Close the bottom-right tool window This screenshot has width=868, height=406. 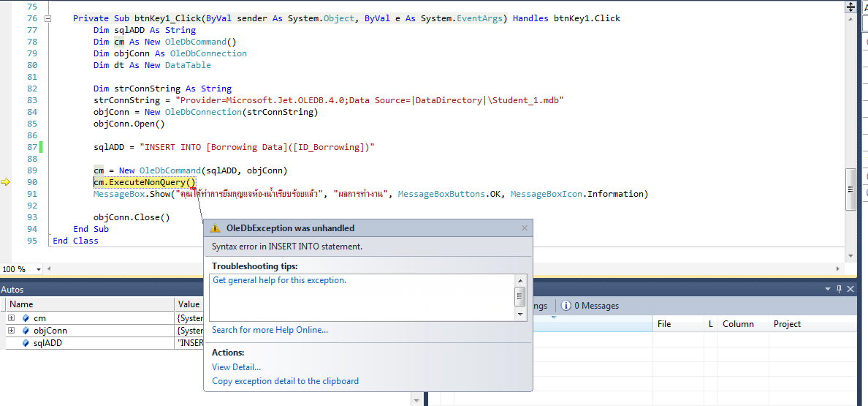(849, 290)
